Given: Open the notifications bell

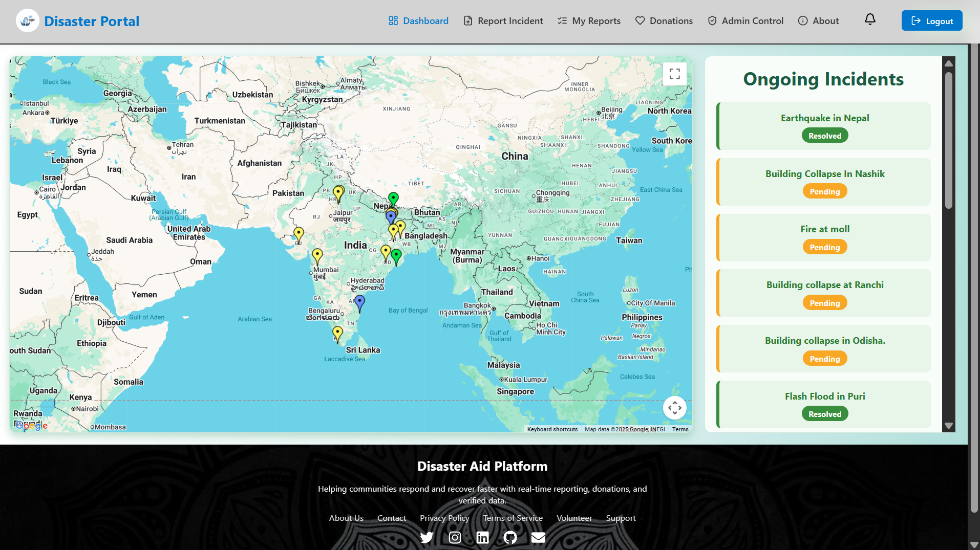Looking at the screenshot, I should [x=870, y=19].
